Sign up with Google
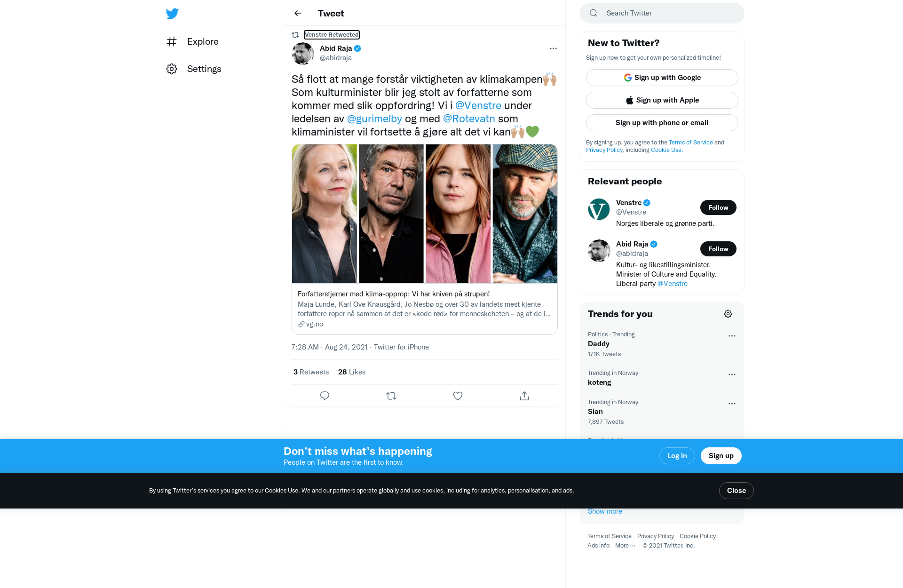The width and height of the screenshot is (903, 588). [x=662, y=78]
